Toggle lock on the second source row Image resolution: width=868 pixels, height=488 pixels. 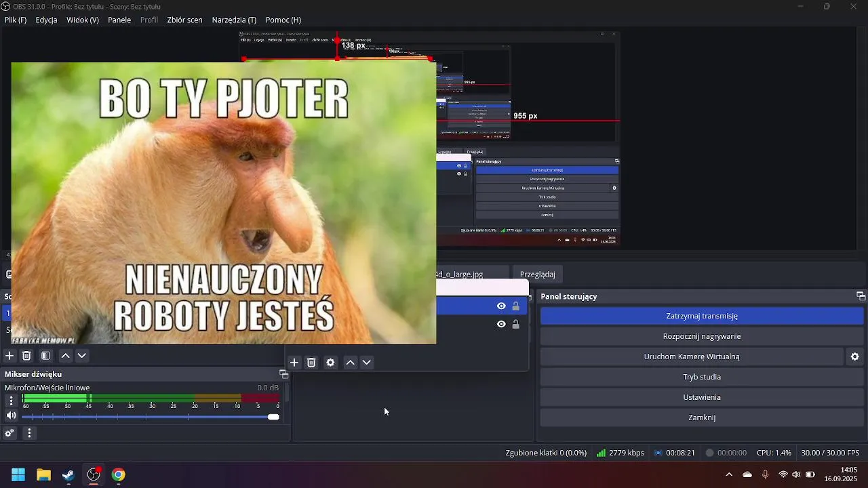tap(516, 325)
